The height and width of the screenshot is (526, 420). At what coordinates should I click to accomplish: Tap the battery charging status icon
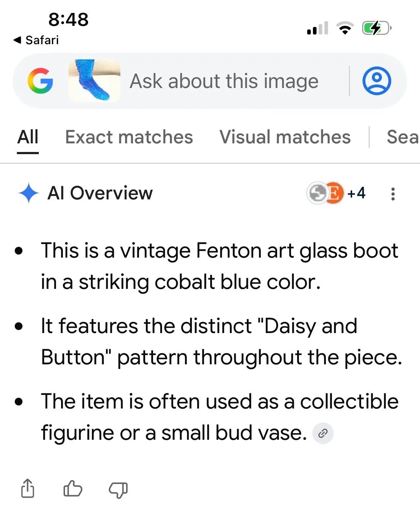[376, 28]
